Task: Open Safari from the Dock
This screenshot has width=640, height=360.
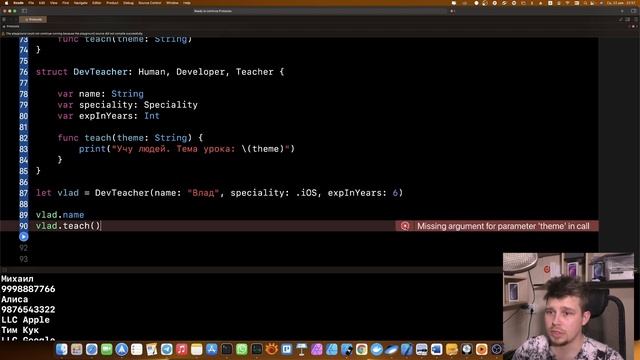Action: (x=91, y=349)
